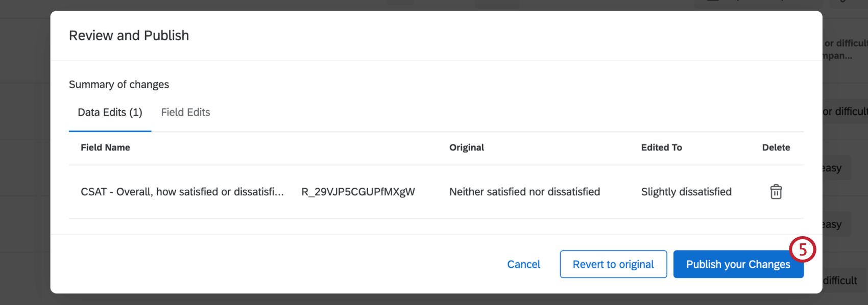Click the Field Name column header
Image resolution: width=868 pixels, height=305 pixels.
click(105, 147)
